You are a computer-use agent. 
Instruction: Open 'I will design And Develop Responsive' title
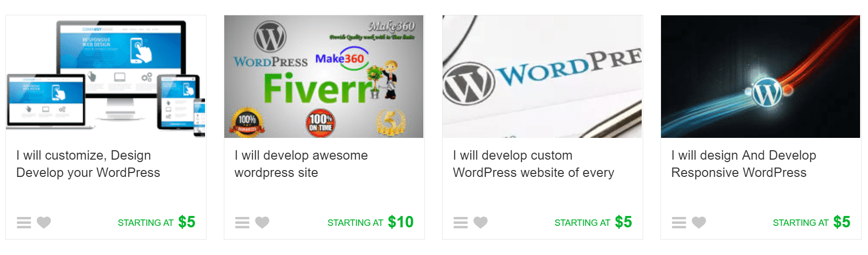click(744, 164)
